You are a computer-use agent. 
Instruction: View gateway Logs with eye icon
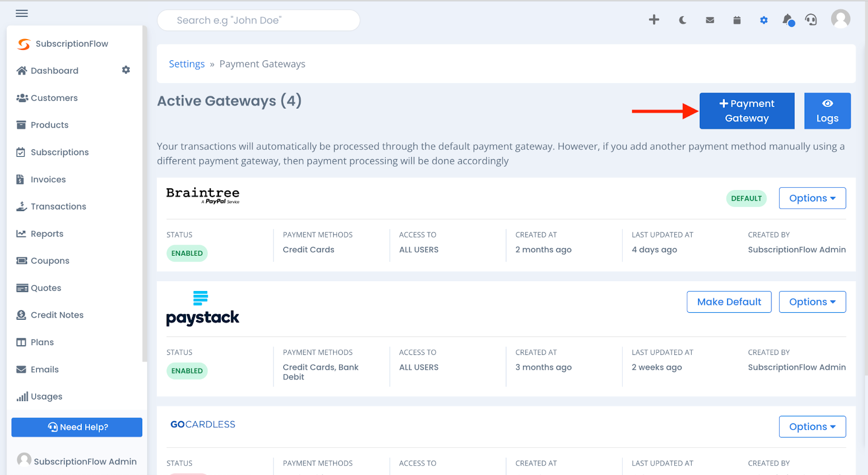click(x=827, y=111)
